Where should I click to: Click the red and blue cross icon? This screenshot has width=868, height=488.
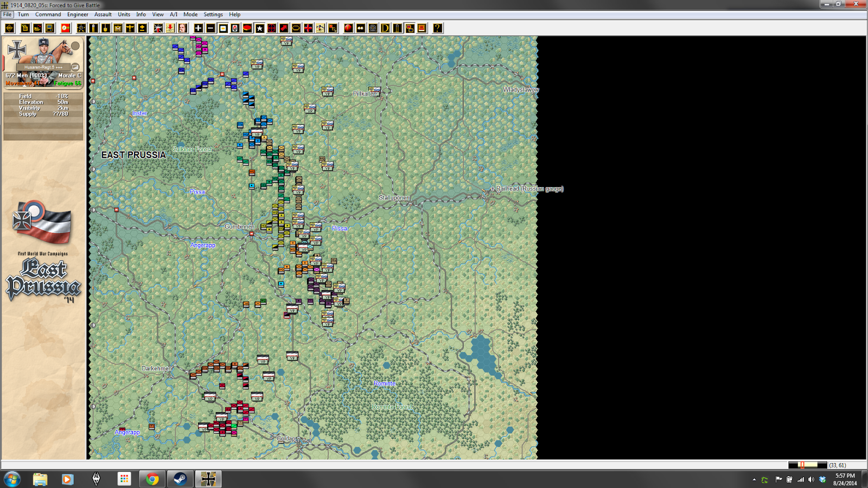tap(308, 28)
